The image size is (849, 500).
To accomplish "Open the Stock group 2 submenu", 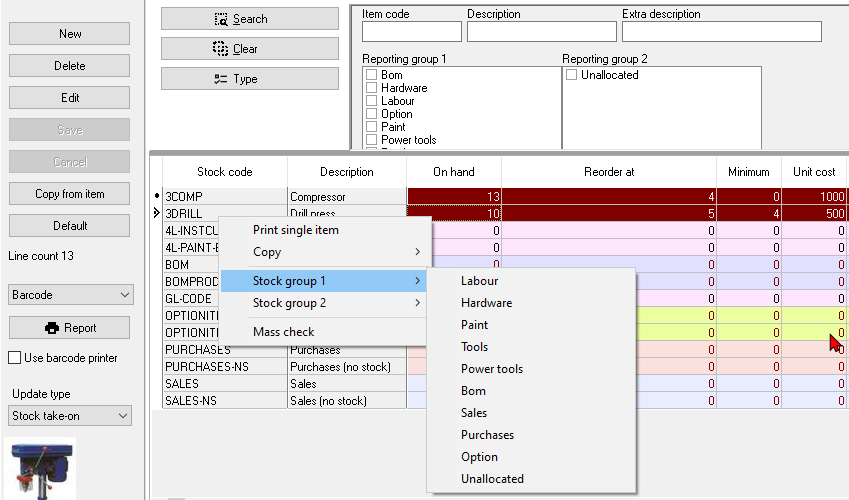I will (323, 303).
